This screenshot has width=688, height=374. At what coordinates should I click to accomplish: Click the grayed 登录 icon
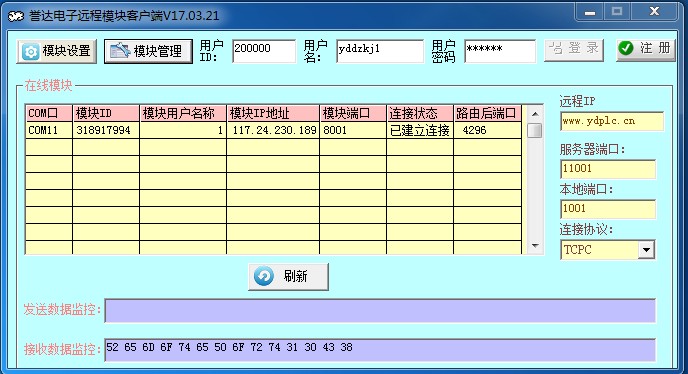coord(556,48)
